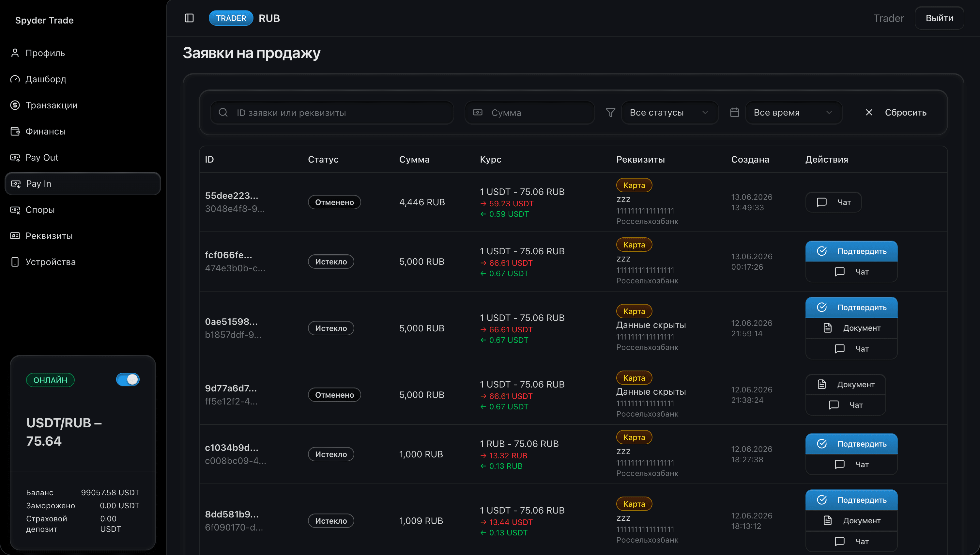Image resolution: width=980 pixels, height=555 pixels.
Task: Reset filters with the Сбросить button
Action: tap(896, 112)
